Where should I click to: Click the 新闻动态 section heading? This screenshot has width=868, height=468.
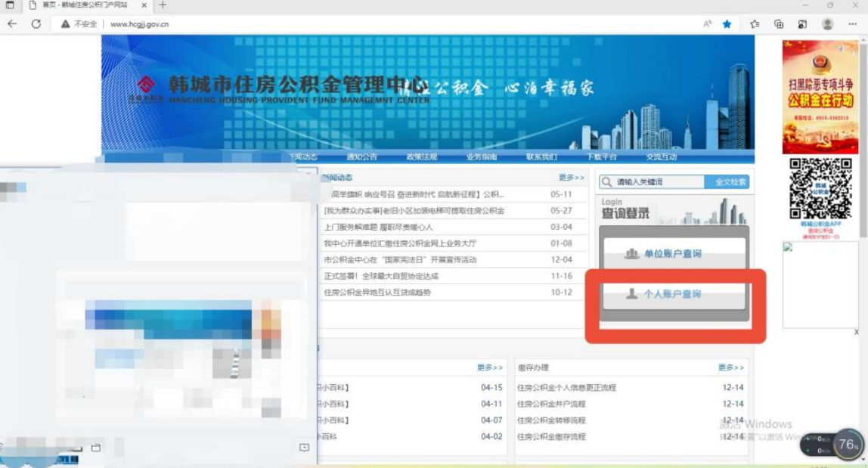pos(337,177)
